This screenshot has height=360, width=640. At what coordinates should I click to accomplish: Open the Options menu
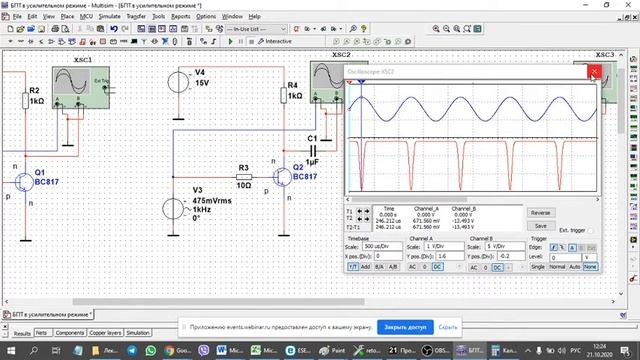click(x=206, y=16)
